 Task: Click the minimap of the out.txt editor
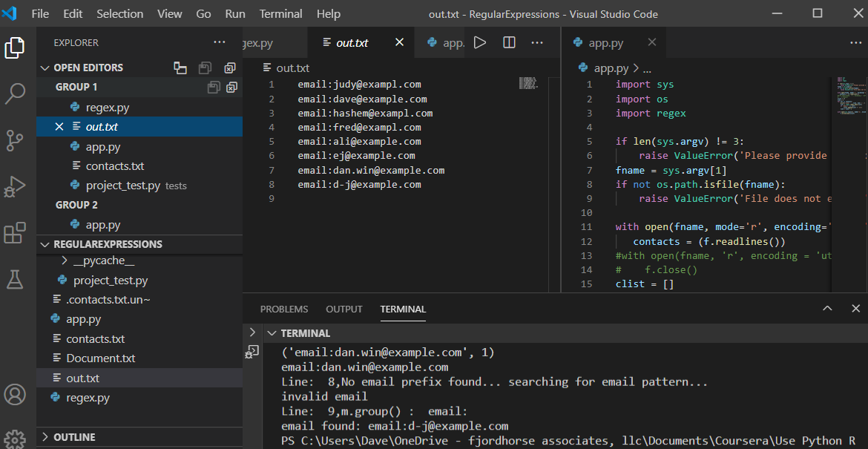coord(527,83)
